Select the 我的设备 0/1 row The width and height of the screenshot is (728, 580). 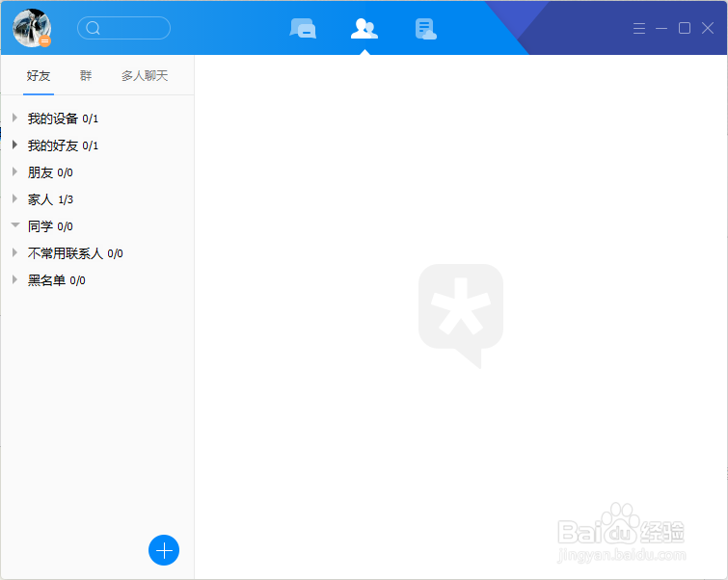pyautogui.click(x=97, y=119)
